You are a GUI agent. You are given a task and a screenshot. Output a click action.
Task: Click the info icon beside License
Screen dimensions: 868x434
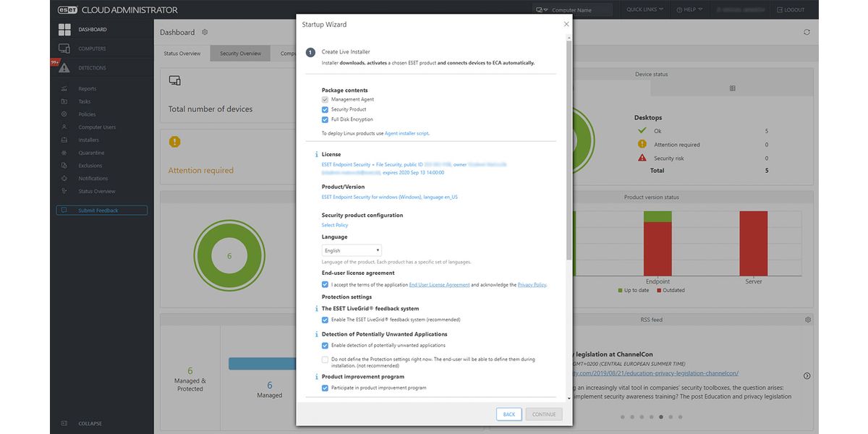tap(316, 155)
